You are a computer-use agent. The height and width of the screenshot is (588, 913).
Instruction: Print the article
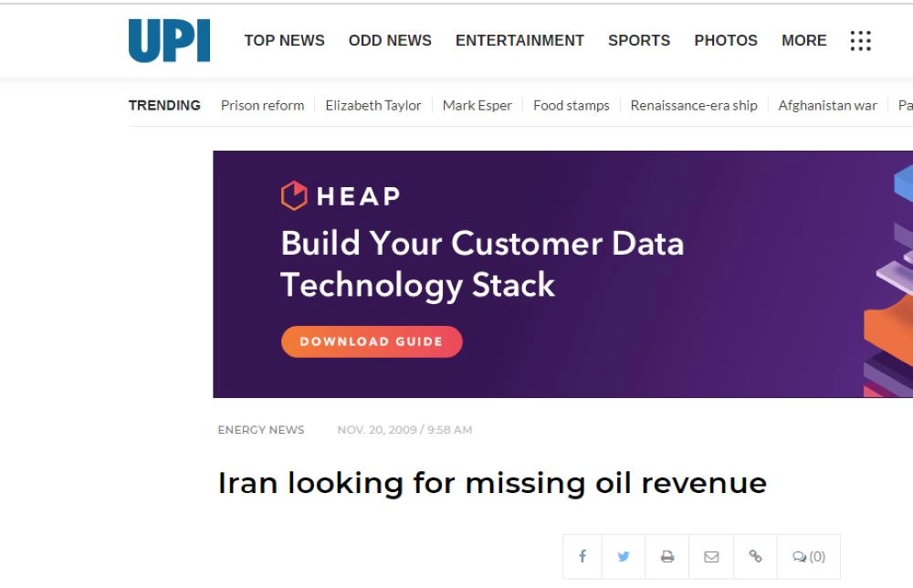[667, 556]
